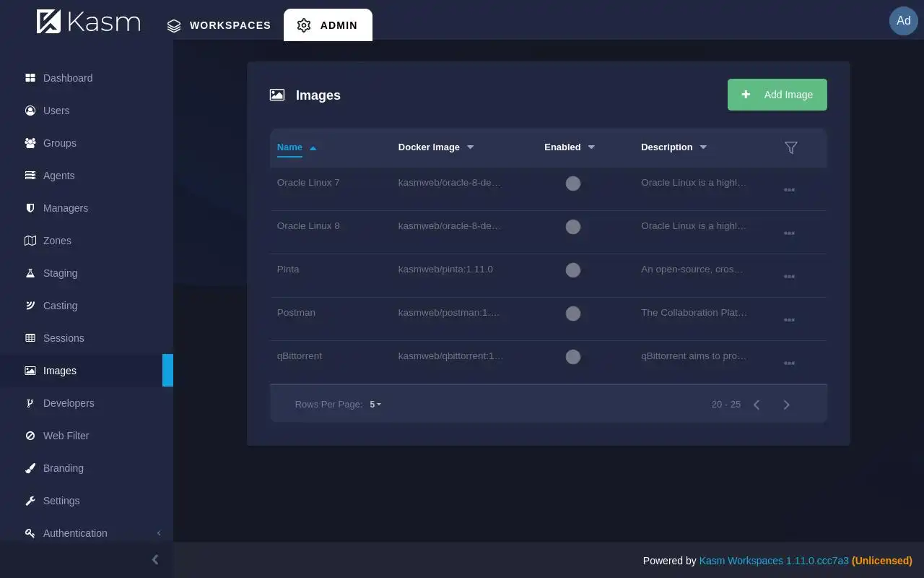This screenshot has height=578, width=924.
Task: Click the Developers branch icon
Action: [x=30, y=403]
